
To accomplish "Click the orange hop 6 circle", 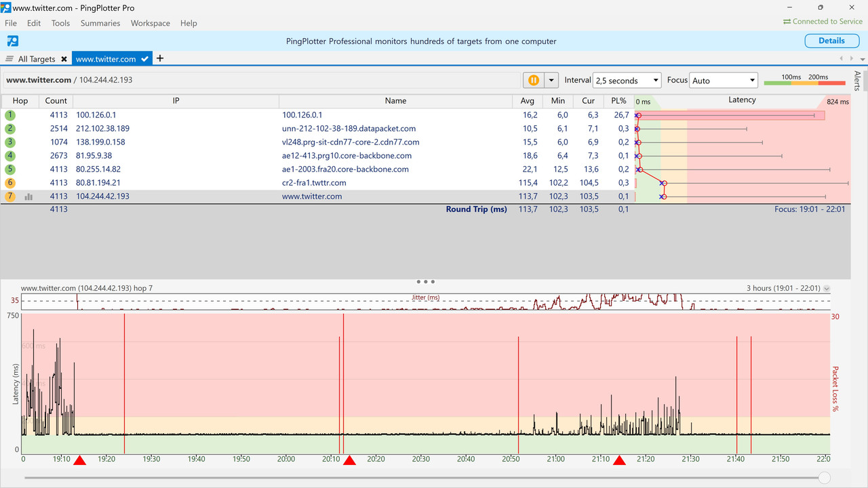I will pos(10,183).
